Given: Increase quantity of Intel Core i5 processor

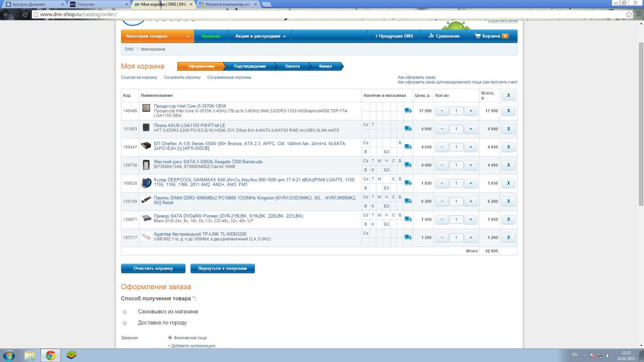Looking at the screenshot, I should tap(471, 111).
